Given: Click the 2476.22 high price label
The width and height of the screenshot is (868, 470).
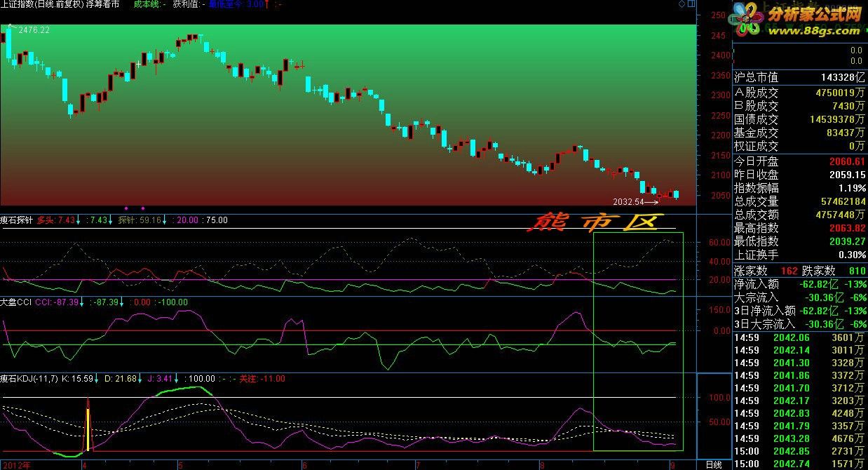Looking at the screenshot, I should pyautogui.click(x=34, y=30).
